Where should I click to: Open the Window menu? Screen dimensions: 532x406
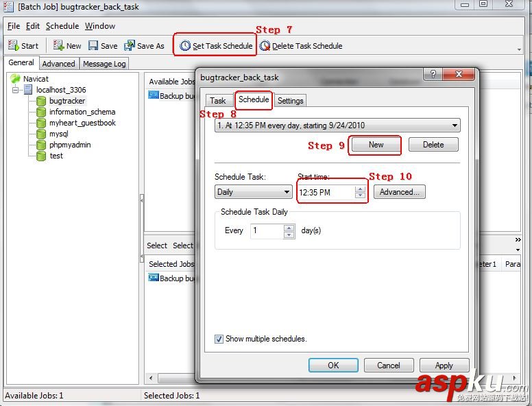[x=100, y=26]
